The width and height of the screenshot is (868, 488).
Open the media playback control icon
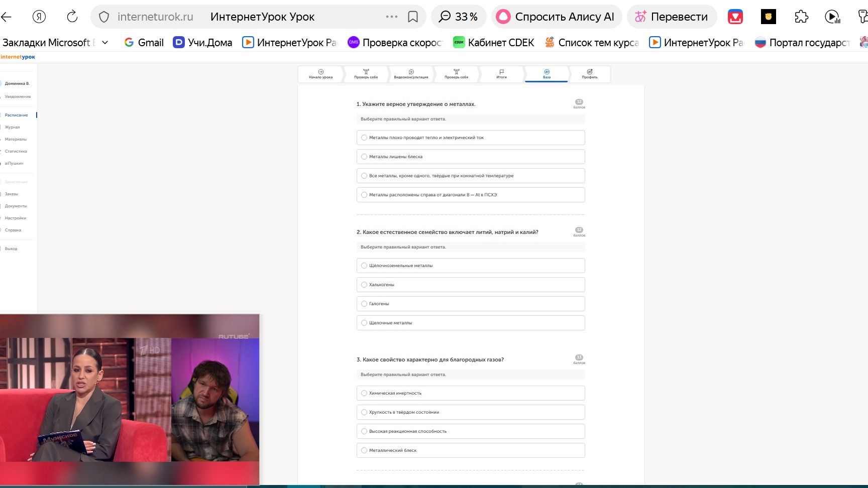click(832, 17)
